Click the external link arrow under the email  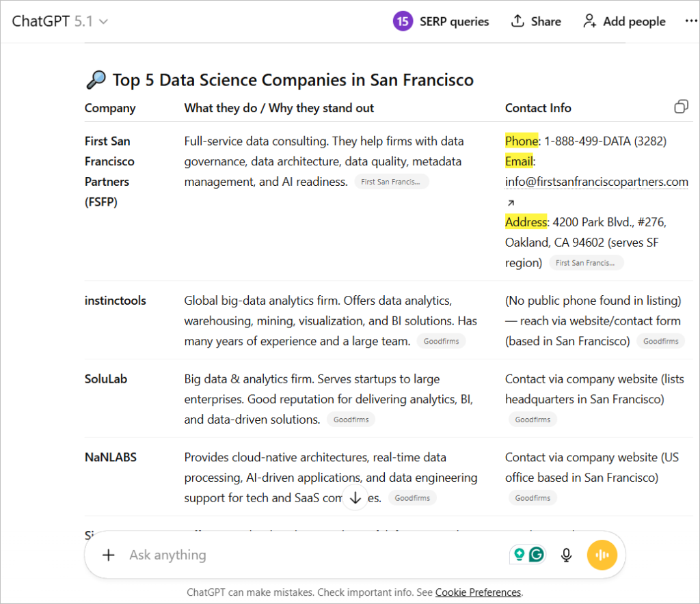coord(510,202)
